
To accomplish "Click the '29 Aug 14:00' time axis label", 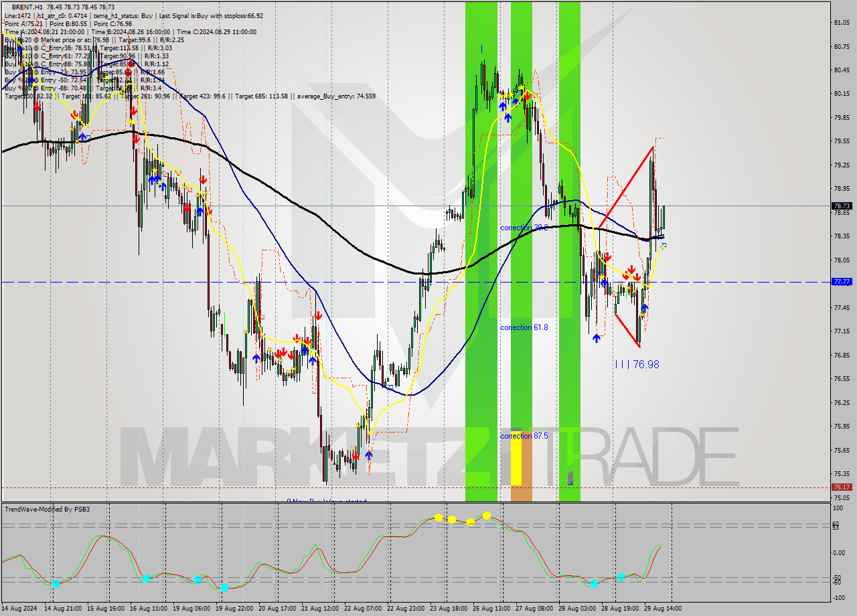I will [664, 609].
